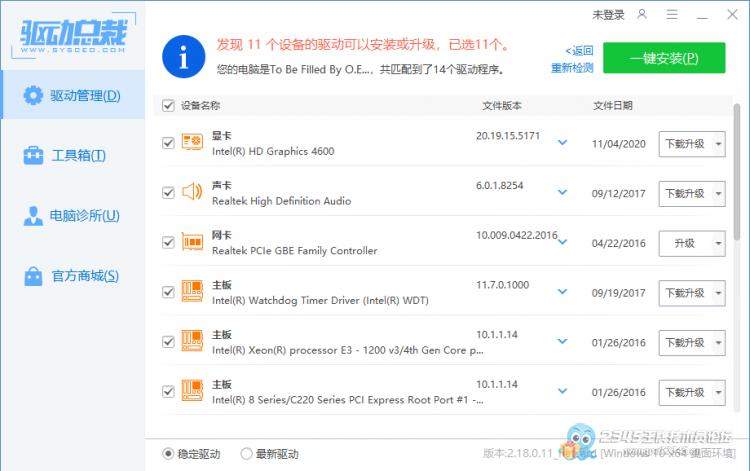Click the PCI Express Root Port motherboard icon

click(x=192, y=391)
